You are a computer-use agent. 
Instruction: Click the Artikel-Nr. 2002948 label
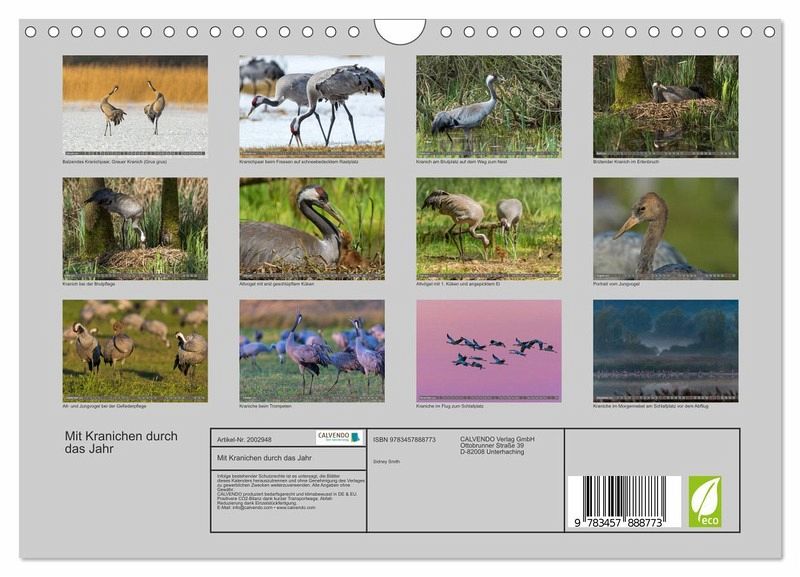click(x=245, y=439)
